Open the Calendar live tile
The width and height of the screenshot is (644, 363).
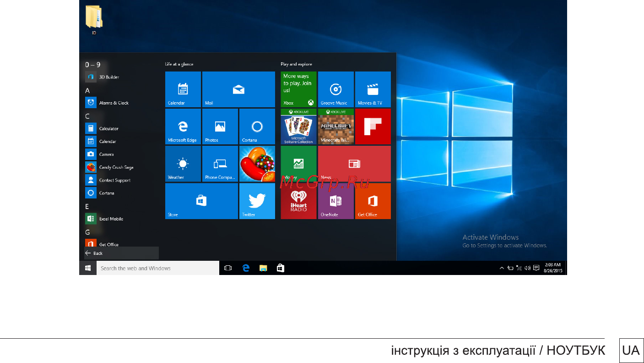(x=183, y=89)
